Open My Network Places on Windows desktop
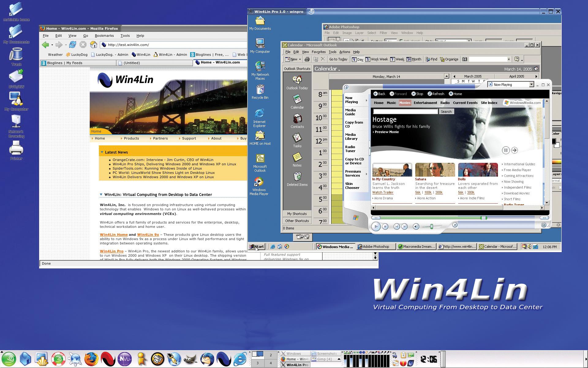This screenshot has height=368, width=588. coord(260,71)
